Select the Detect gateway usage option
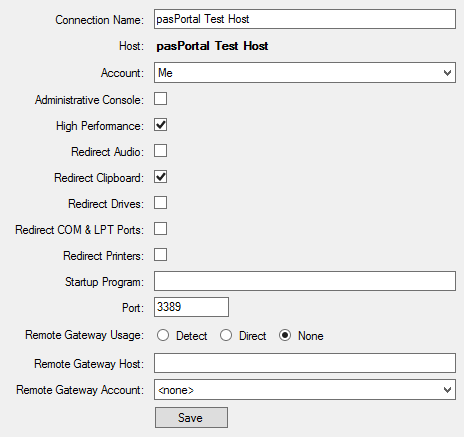Image resolution: width=464 pixels, height=437 pixels. coord(163,335)
